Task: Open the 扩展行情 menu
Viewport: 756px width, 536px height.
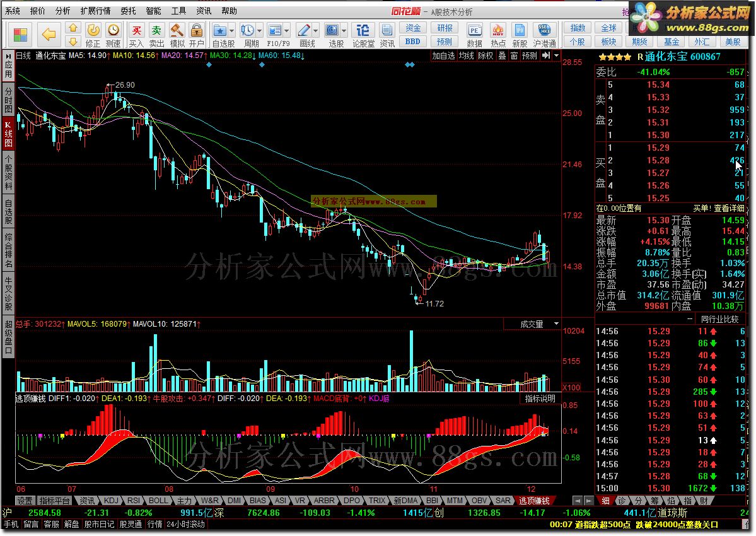Action: pos(95,11)
